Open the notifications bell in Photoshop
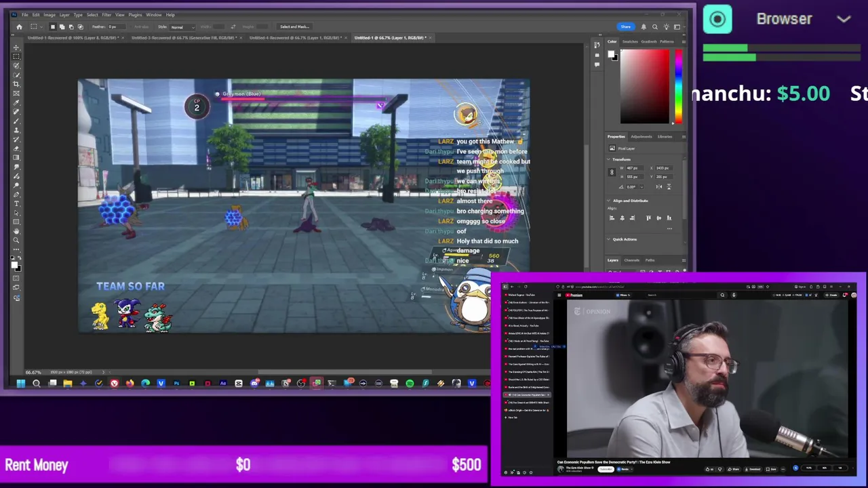The image size is (868, 488). [x=644, y=26]
